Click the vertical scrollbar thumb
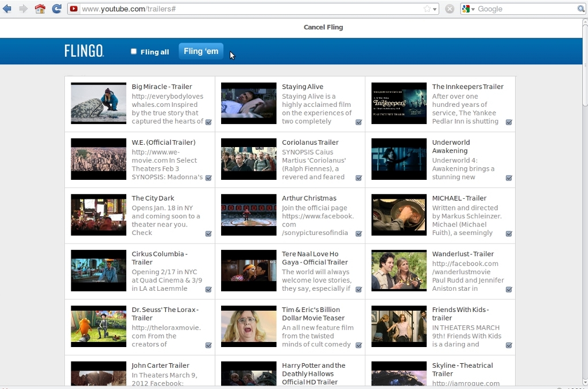The width and height of the screenshot is (588, 389). click(x=585, y=66)
